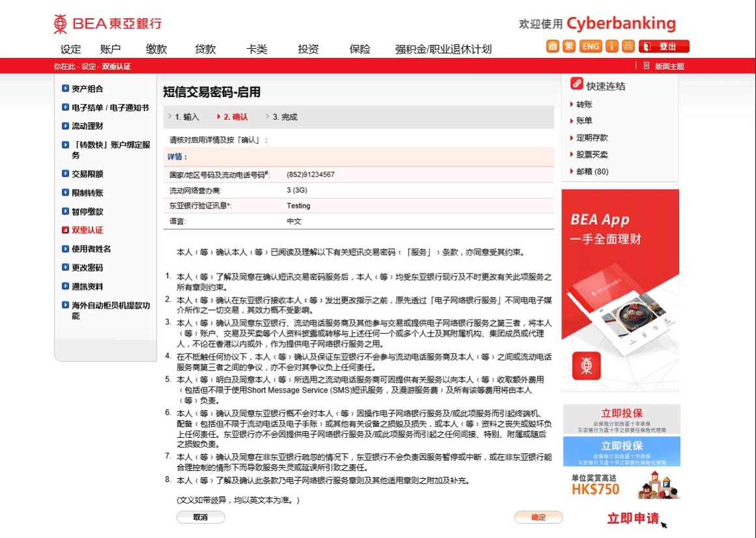Open the 卡类 menu
The width and height of the screenshot is (756, 538).
click(257, 49)
